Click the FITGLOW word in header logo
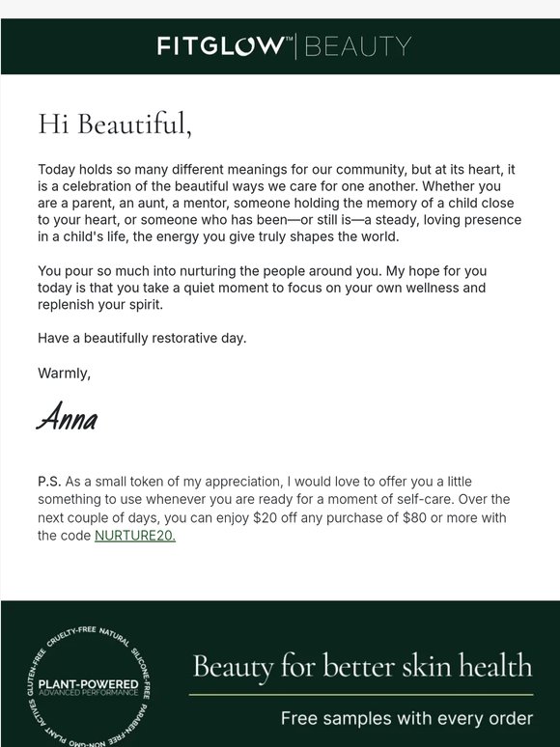The width and height of the screenshot is (560, 747). (221, 46)
